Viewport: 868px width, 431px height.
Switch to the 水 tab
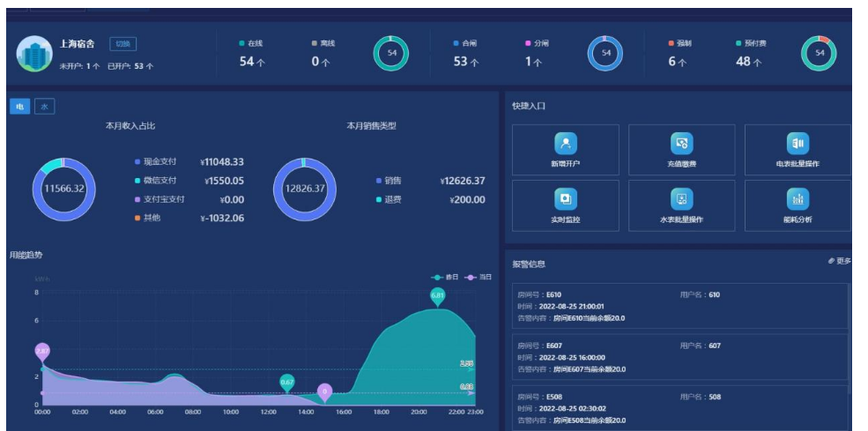tap(43, 107)
